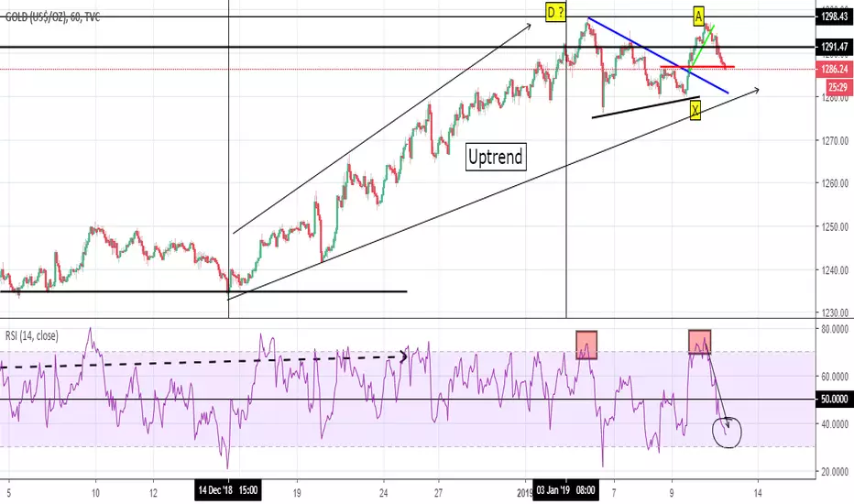
Task: Click date 9 on the time axis
Action: click(x=672, y=493)
